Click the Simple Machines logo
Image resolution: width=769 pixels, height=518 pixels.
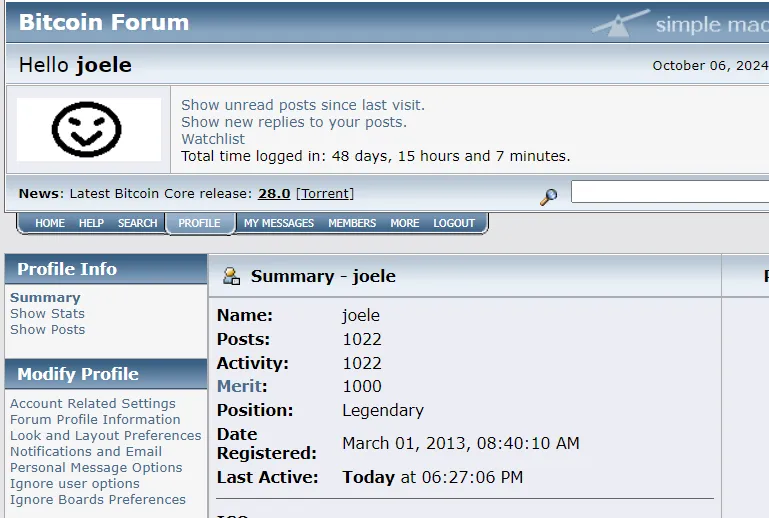pyautogui.click(x=680, y=24)
